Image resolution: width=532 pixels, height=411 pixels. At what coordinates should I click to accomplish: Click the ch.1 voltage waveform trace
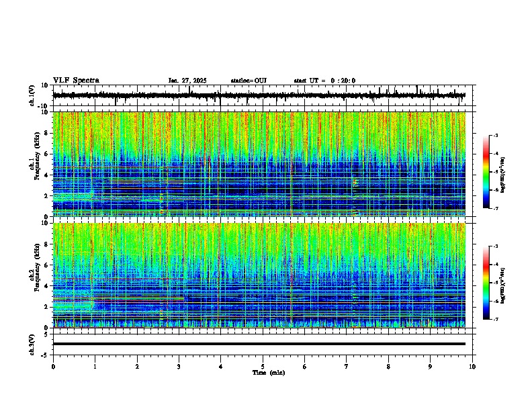tap(259, 95)
